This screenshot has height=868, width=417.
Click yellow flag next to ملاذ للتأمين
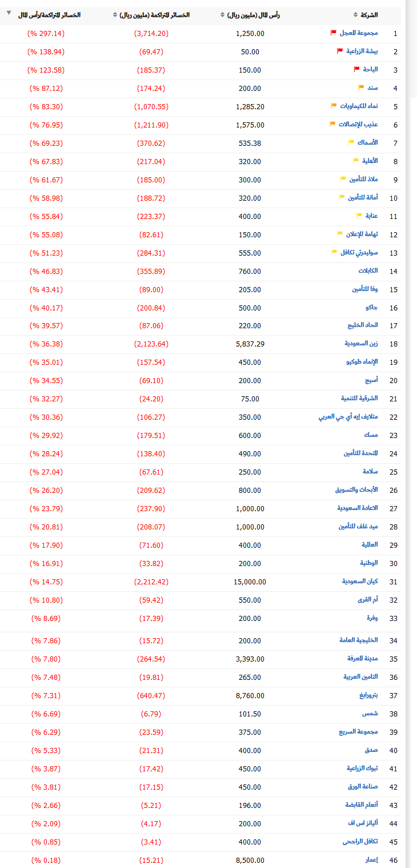[x=343, y=179]
